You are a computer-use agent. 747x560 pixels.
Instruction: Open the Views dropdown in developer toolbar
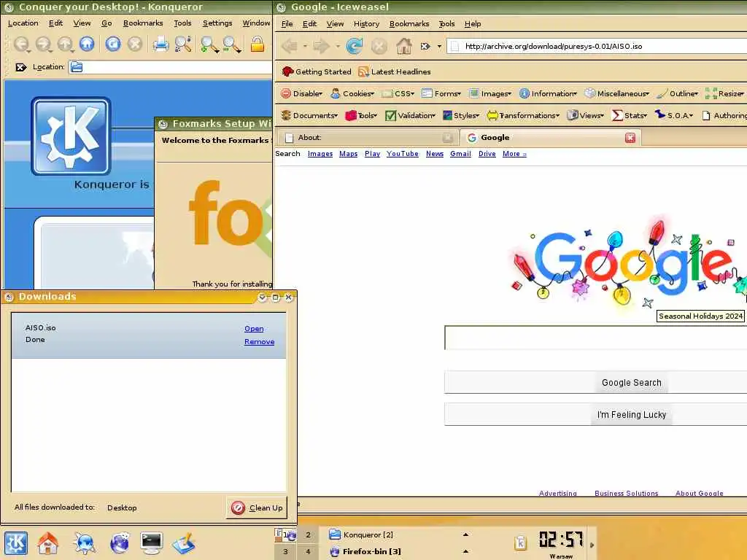(586, 116)
